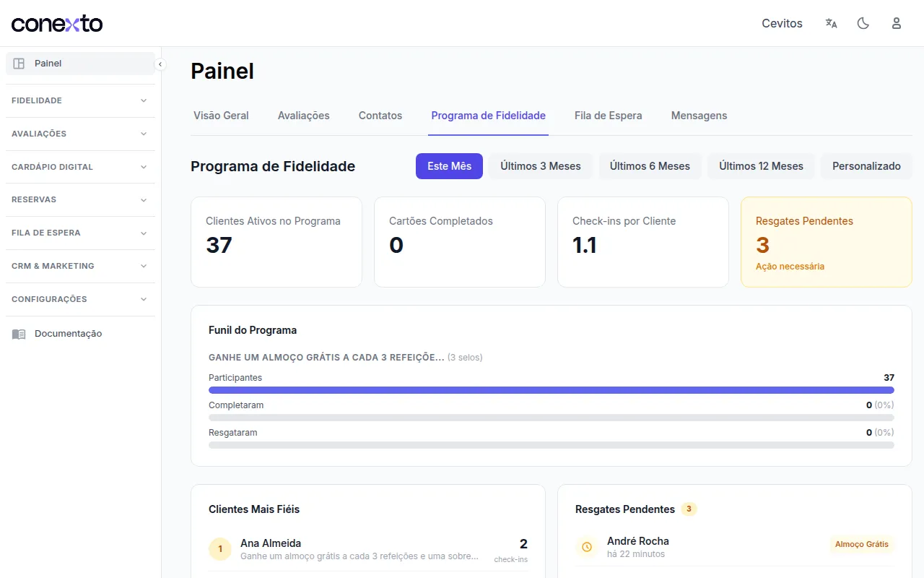The image size is (924, 578).
Task: Open the Fila de Espera tab
Action: (x=609, y=116)
